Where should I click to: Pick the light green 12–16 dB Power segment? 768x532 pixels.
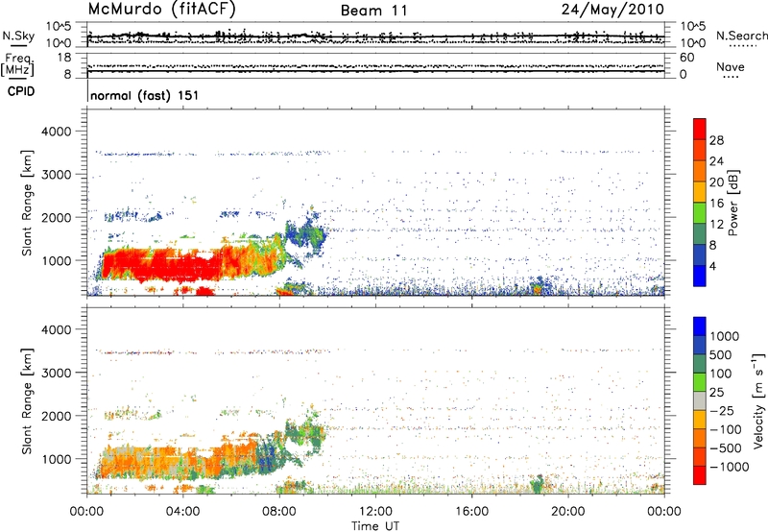point(700,212)
